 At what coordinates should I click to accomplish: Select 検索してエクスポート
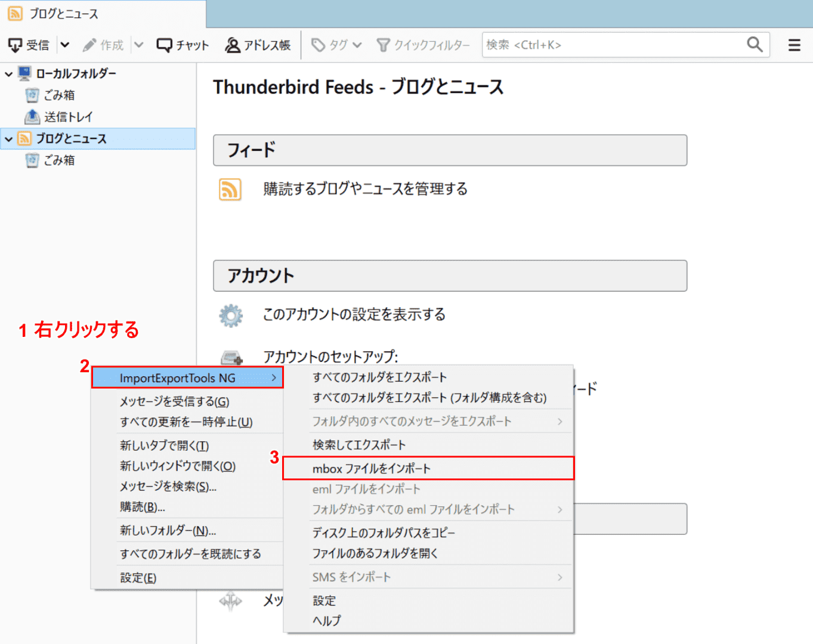(x=428, y=445)
